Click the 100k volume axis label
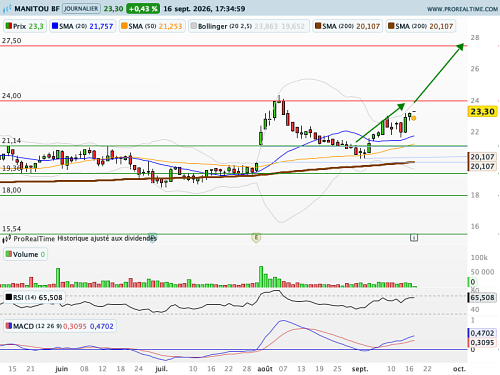Image resolution: width=500 pixels, height=375 pixels. (479, 257)
